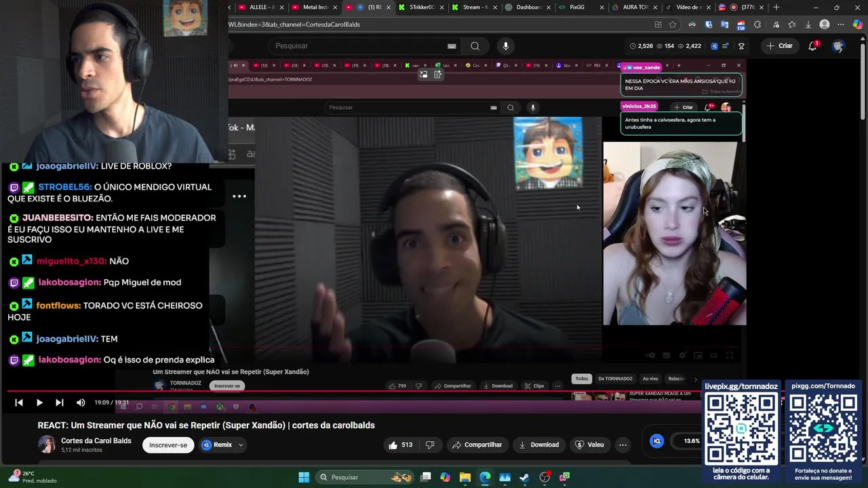Click the vidIQ badge beside 13.6%
Image resolution: width=868 pixels, height=488 pixels.
pyautogui.click(x=656, y=441)
